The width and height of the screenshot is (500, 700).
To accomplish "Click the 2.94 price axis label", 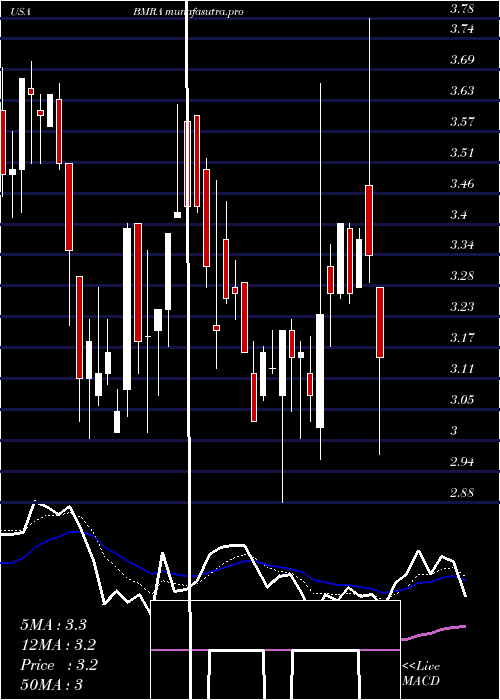I will click(462, 462).
